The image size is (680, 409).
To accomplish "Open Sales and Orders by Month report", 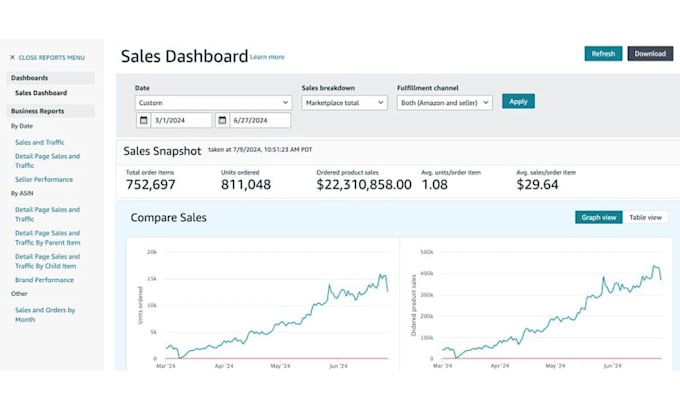I will point(45,315).
